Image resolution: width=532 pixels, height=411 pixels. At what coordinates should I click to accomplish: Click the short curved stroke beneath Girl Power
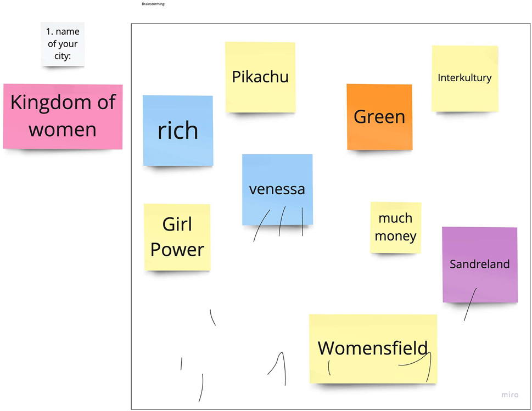click(212, 317)
